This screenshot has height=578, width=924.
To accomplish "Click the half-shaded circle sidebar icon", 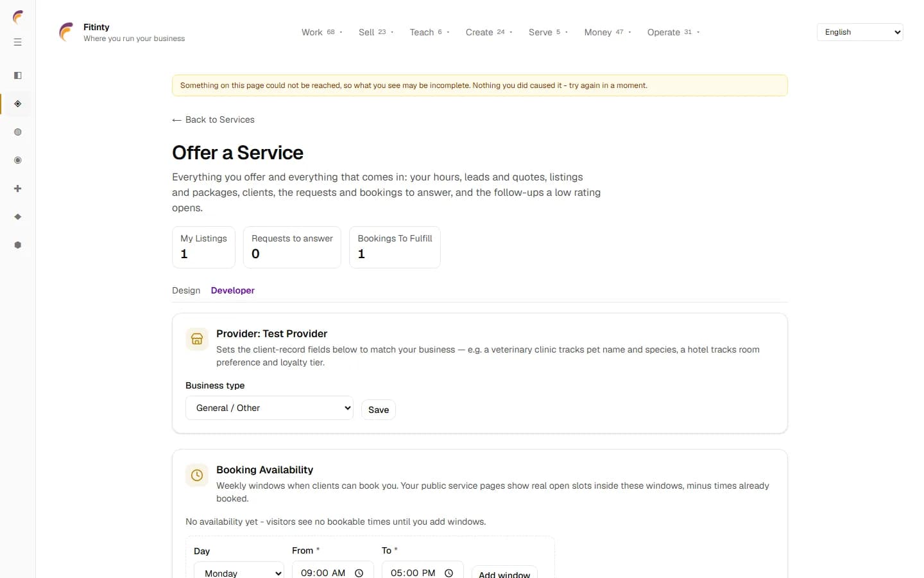I will 18,132.
